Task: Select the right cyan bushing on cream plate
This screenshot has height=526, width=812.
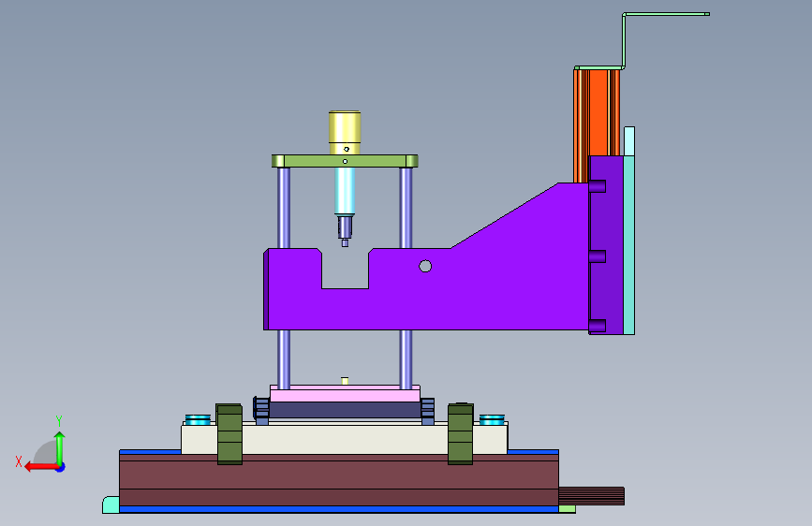Action: [x=492, y=419]
